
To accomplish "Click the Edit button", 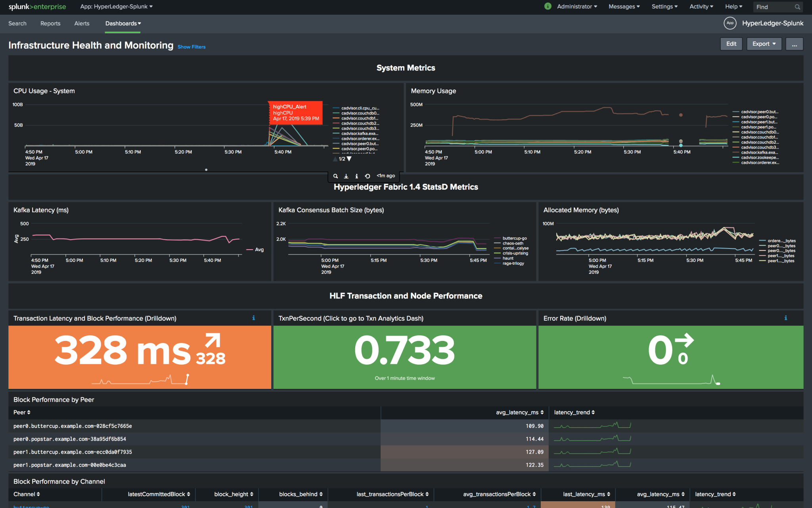I will (731, 44).
